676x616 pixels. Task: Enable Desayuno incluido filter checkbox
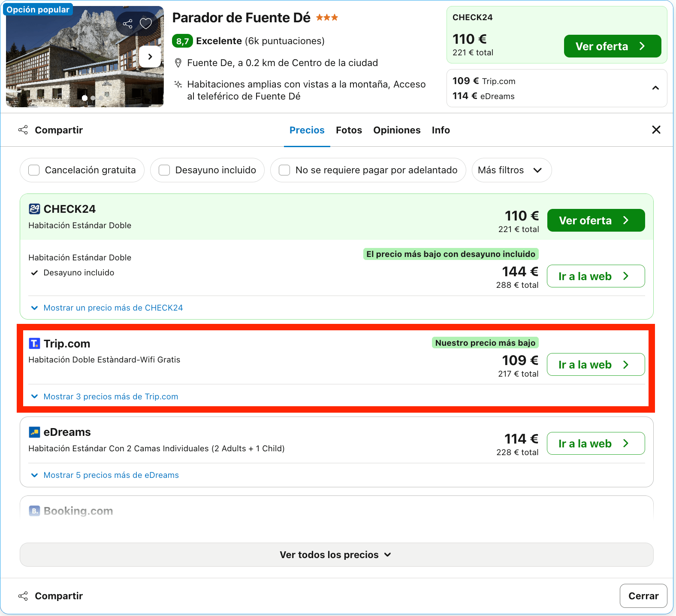(164, 170)
